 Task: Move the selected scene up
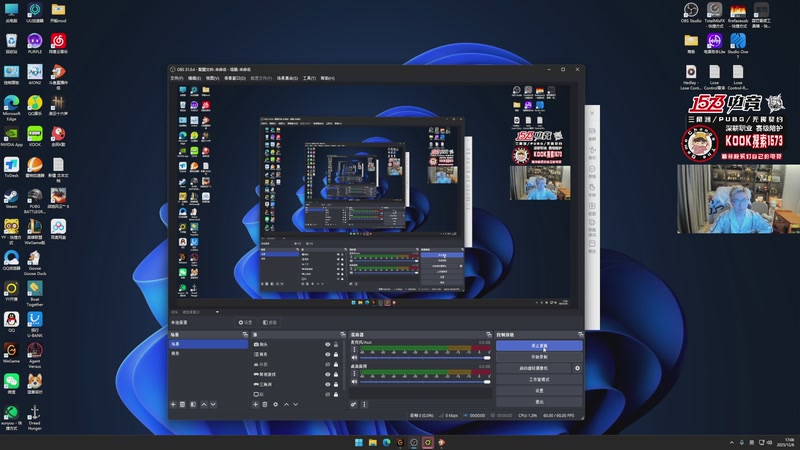pyautogui.click(x=204, y=405)
